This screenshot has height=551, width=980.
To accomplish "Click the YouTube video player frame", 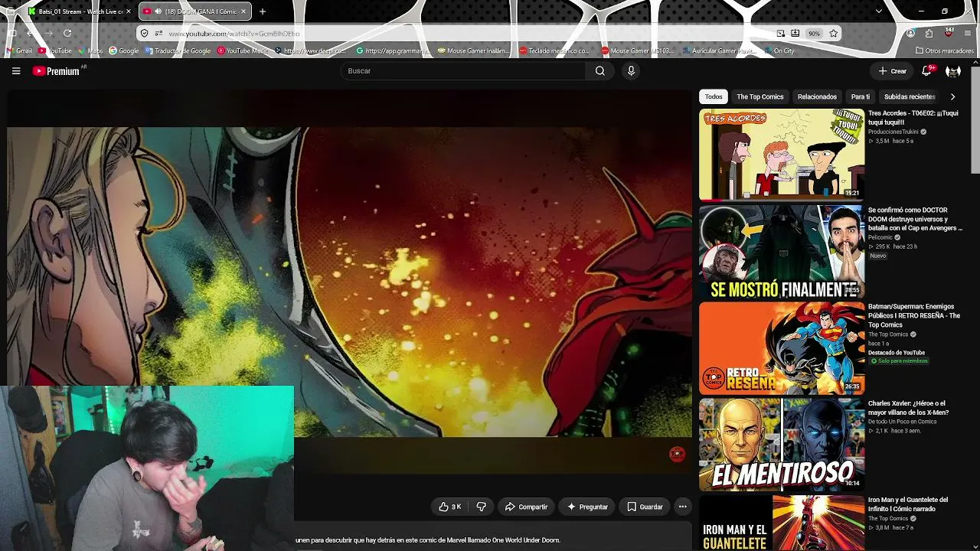I will [x=350, y=282].
